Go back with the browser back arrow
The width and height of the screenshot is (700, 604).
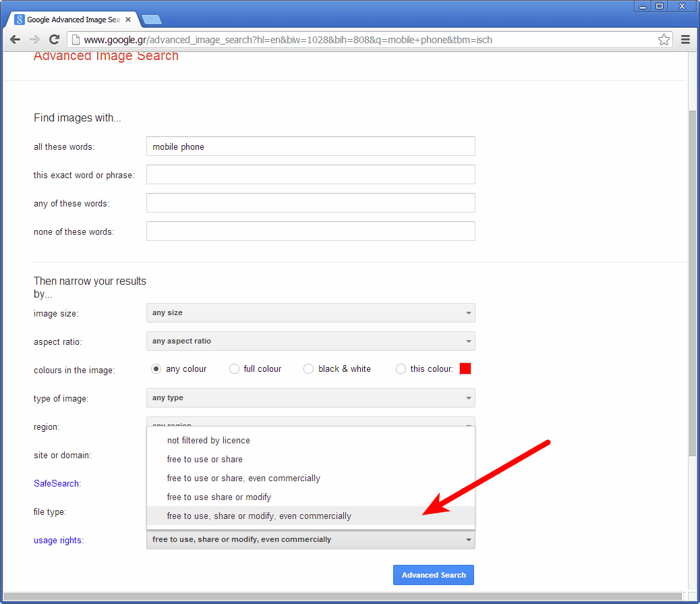pyautogui.click(x=16, y=40)
